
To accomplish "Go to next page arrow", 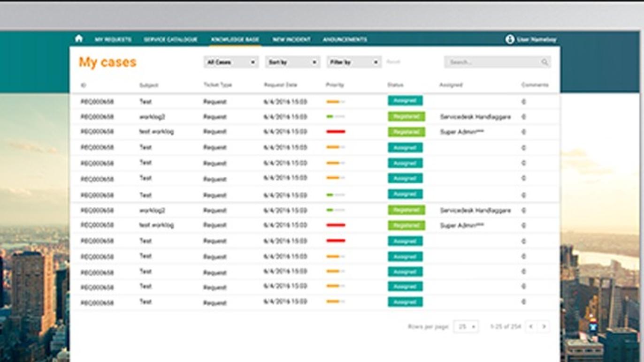I will tap(544, 326).
